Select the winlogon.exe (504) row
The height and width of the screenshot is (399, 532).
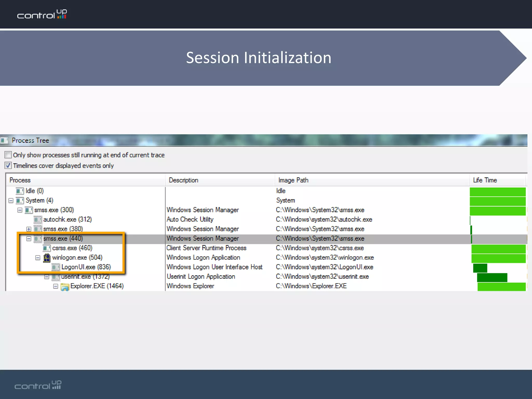[x=266, y=258]
